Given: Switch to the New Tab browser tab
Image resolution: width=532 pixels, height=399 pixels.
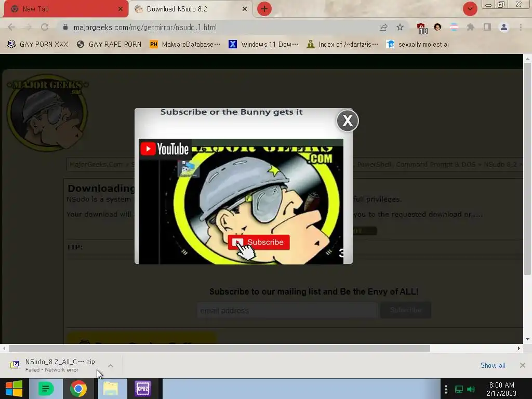Looking at the screenshot, I should pyautogui.click(x=66, y=9).
